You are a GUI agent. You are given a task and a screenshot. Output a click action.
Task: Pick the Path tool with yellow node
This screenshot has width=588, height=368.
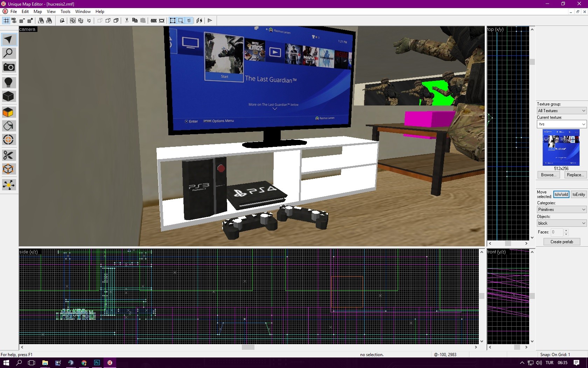[8, 185]
